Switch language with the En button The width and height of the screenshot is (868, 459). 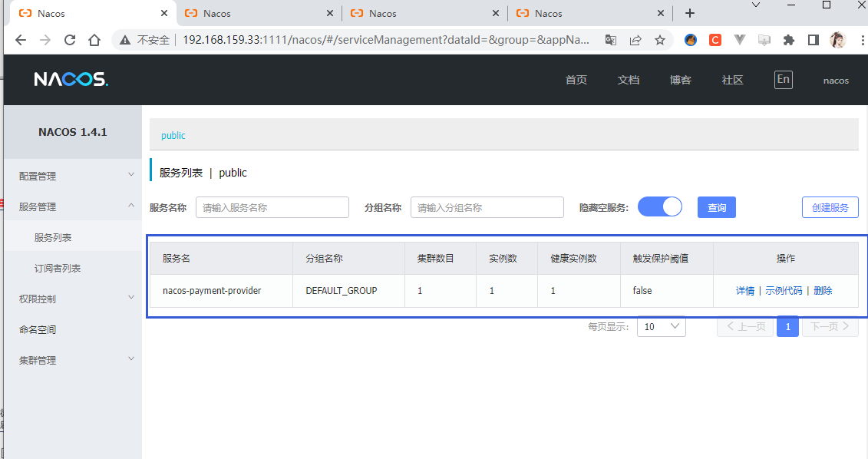[x=784, y=80]
